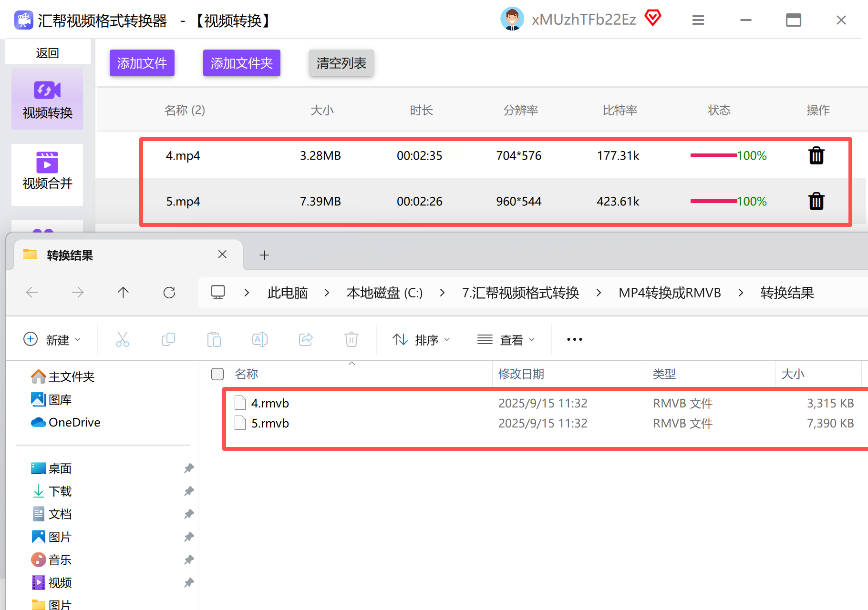The width and height of the screenshot is (868, 610).
Task: Open the 排序 sort dropdown
Action: 421,340
